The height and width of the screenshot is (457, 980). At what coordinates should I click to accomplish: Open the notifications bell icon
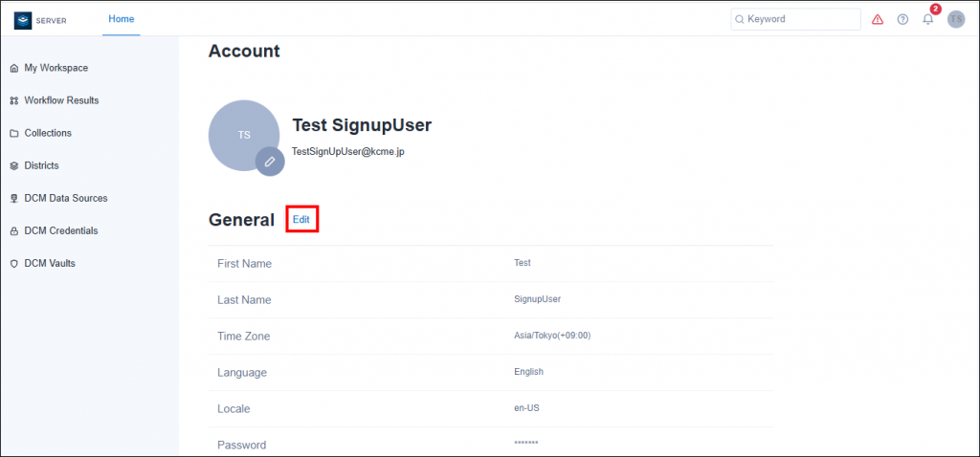(x=928, y=19)
